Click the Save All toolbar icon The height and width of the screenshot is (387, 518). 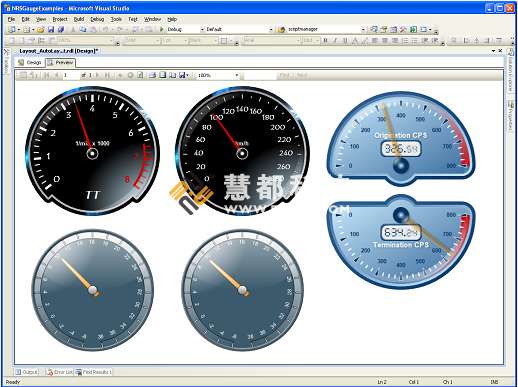[61, 30]
